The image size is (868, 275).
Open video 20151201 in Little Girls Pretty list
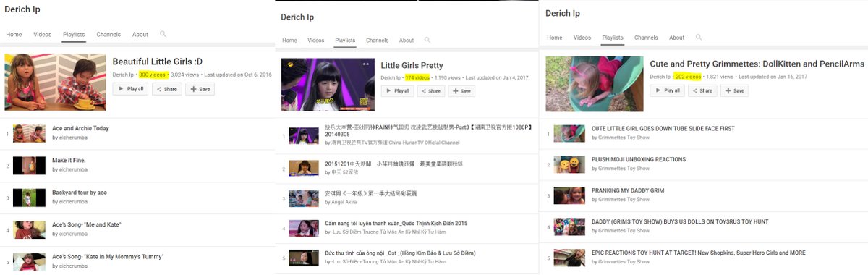click(x=393, y=164)
